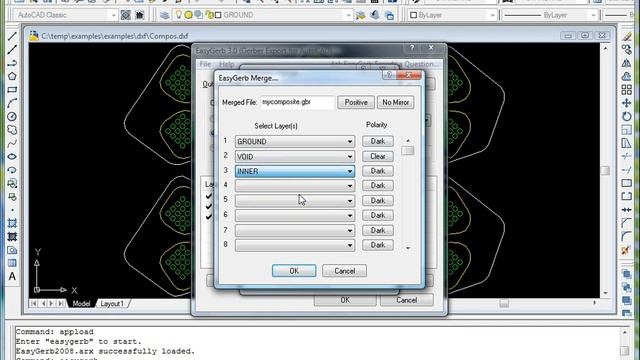Toggle polarity Dark button for layer 3
The image size is (640, 360).
pos(378,171)
